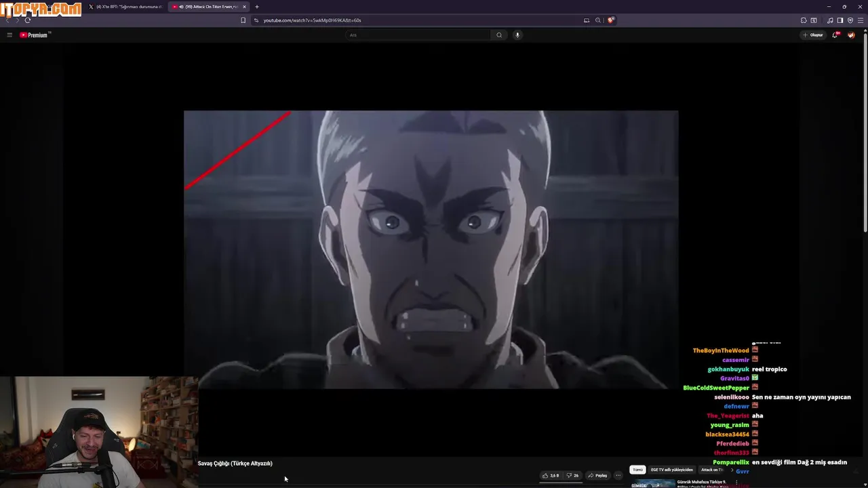
Task: Select the EGE TV adlı yükleyiciden chip
Action: click(672, 470)
